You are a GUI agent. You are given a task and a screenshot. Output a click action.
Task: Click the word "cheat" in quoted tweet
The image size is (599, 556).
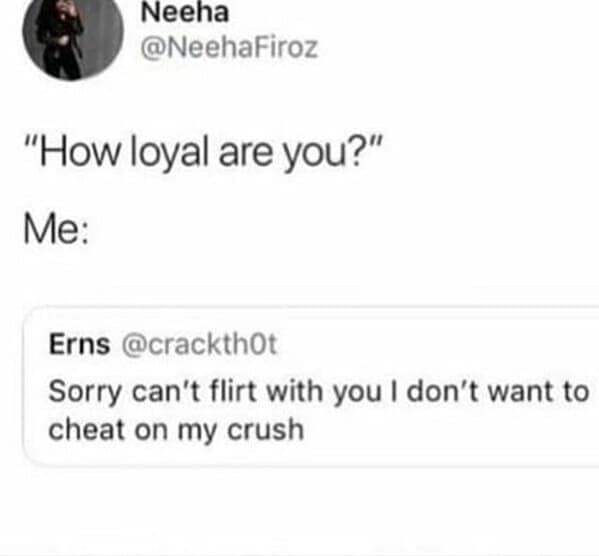pos(87,429)
